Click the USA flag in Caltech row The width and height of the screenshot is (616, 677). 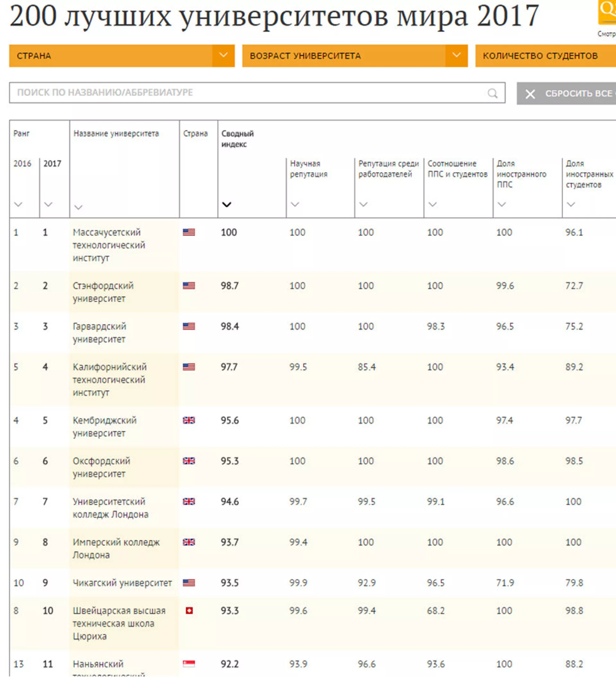pyautogui.click(x=189, y=367)
